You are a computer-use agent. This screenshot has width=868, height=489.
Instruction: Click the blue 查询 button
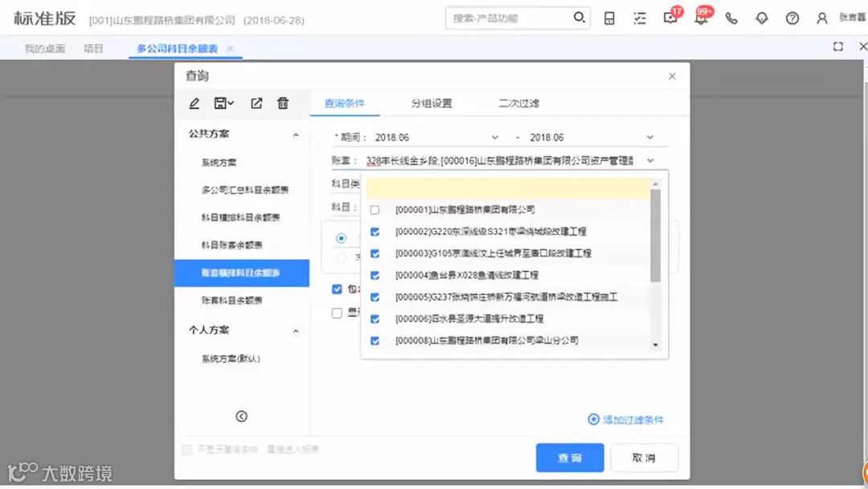pos(570,458)
